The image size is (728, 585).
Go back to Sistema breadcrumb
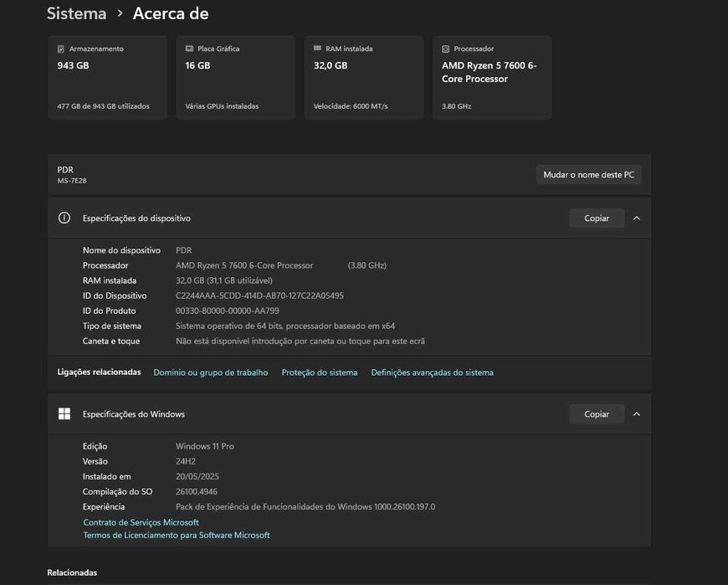pos(77,13)
